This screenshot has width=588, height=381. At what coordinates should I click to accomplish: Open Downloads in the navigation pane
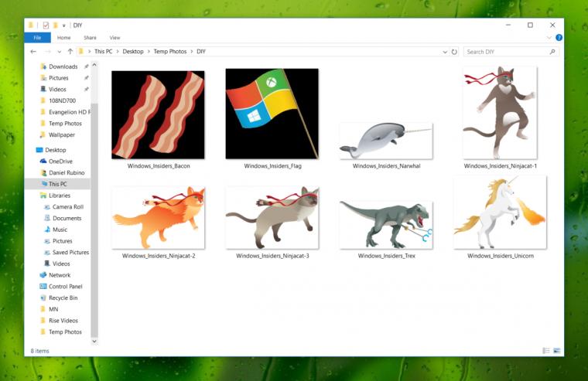coord(63,66)
